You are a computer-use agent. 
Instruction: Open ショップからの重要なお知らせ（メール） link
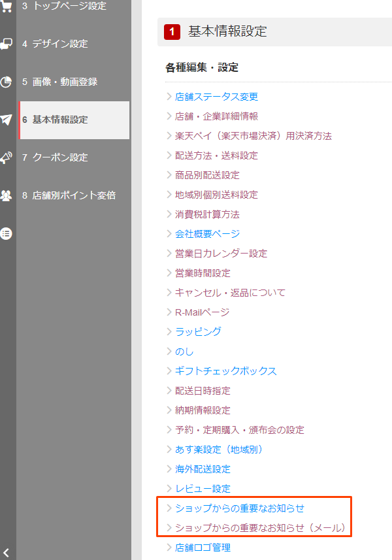click(260, 528)
